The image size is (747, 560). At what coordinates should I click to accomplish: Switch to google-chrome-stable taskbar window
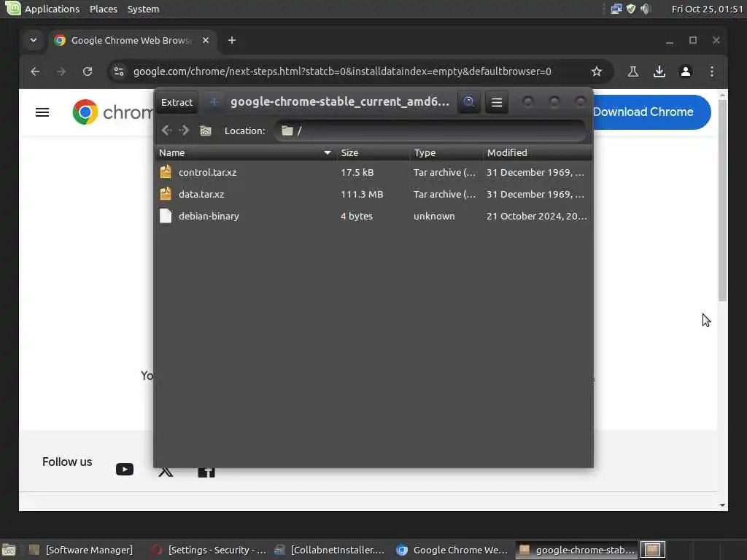[x=578, y=550]
